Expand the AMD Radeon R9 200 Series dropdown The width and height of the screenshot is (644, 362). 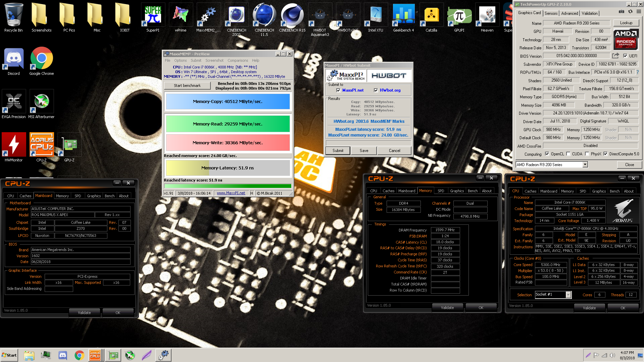(x=585, y=165)
